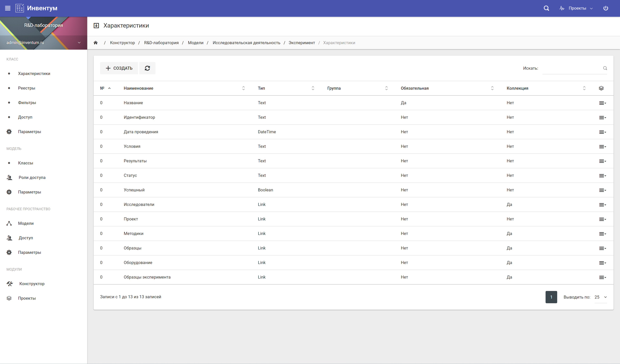Open Доступ in the Класс section
Viewport: 620px width, 364px height.
pyautogui.click(x=25, y=117)
